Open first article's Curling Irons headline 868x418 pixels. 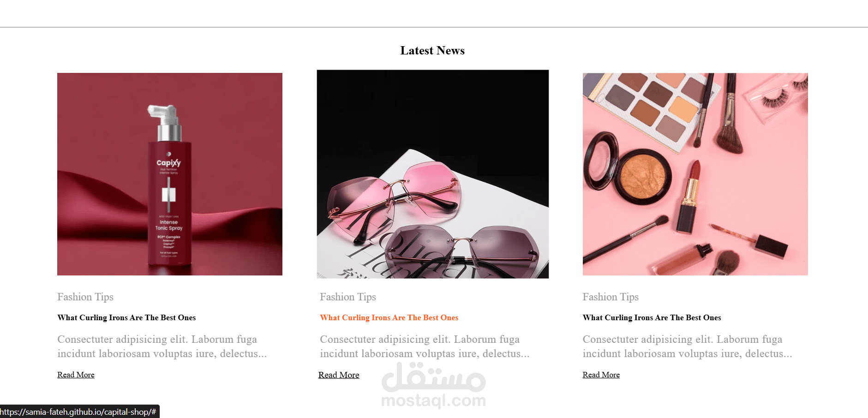[126, 317]
